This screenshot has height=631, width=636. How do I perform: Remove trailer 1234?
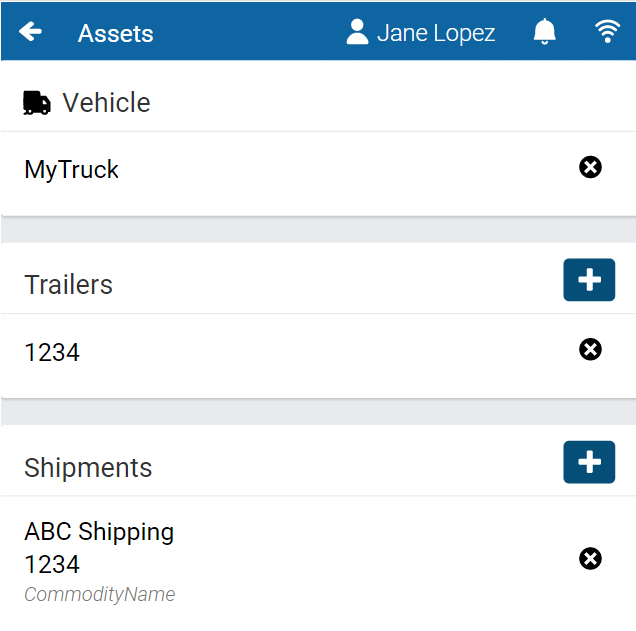[x=590, y=349]
